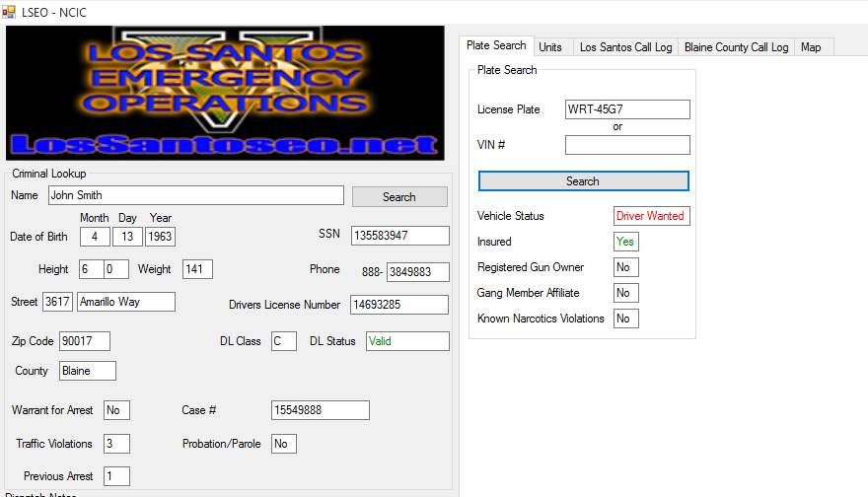Click the empty VIN # field

tap(626, 145)
